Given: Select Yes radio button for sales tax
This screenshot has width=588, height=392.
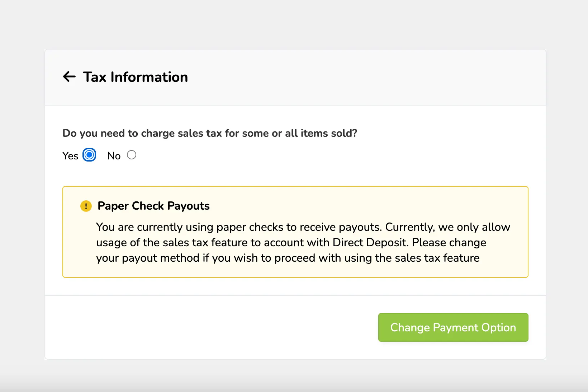Looking at the screenshot, I should pos(89,155).
